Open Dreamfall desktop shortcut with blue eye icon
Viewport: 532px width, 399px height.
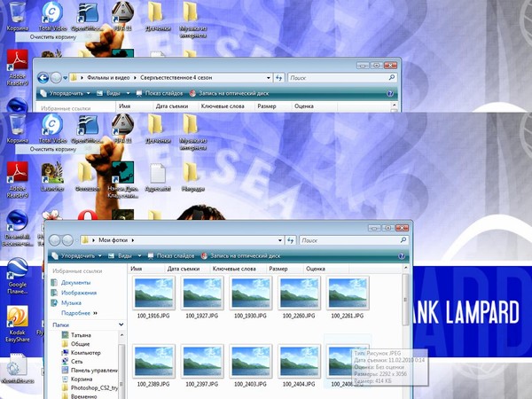[x=17, y=228]
